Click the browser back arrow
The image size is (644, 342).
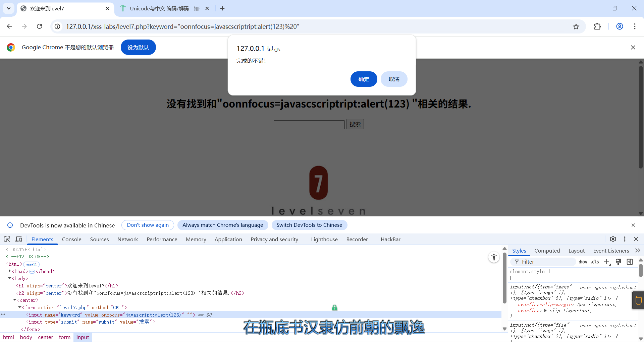(x=9, y=26)
